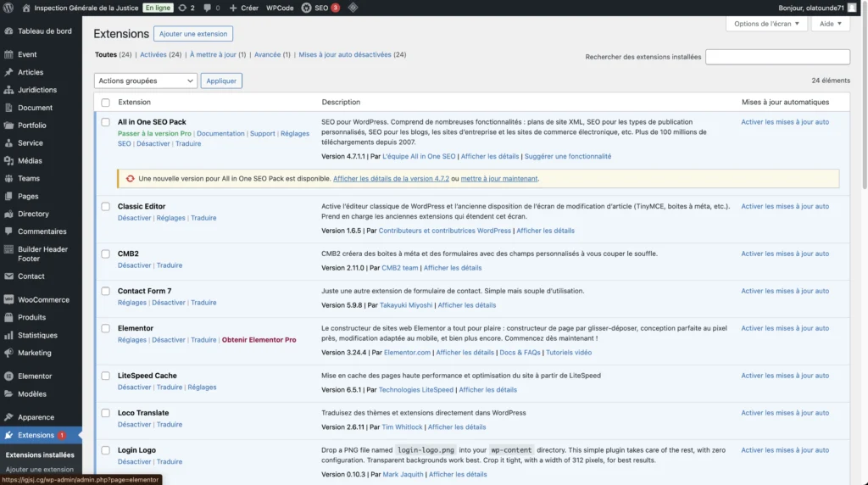
Task: Click the WordPress logo in admin bar
Action: (8, 8)
